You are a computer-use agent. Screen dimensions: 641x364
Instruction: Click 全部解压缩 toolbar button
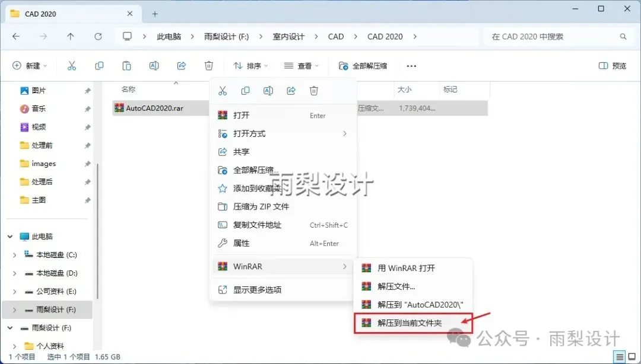coord(363,66)
